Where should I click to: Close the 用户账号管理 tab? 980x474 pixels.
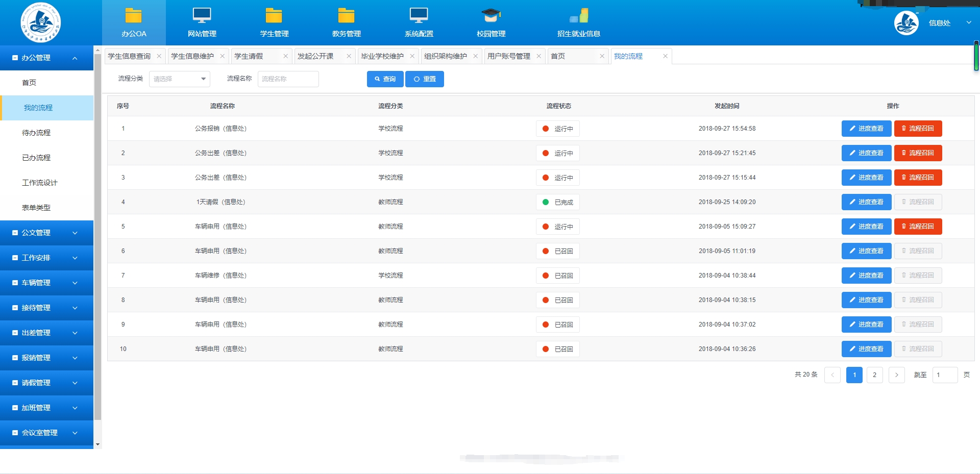pyautogui.click(x=538, y=56)
